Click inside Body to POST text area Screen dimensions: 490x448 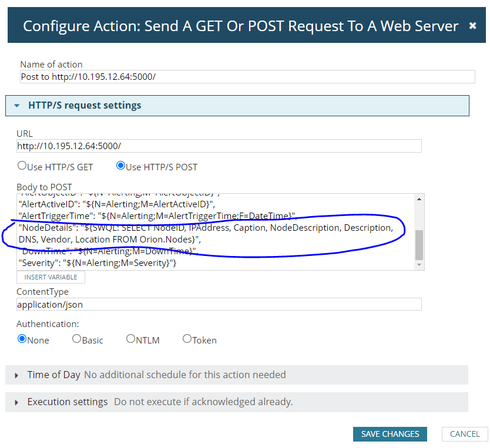pyautogui.click(x=216, y=232)
